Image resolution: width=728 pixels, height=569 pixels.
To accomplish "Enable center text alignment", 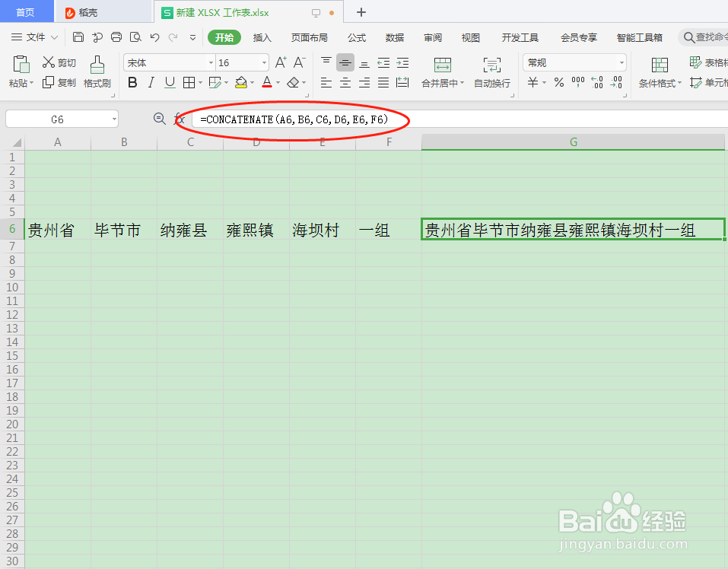I will [x=345, y=82].
